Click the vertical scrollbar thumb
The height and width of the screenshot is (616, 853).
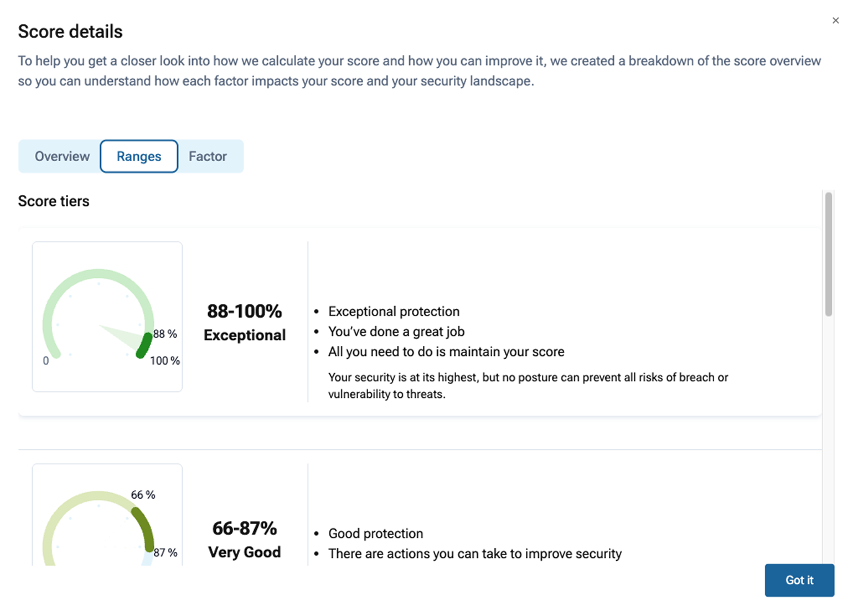pyautogui.click(x=828, y=254)
